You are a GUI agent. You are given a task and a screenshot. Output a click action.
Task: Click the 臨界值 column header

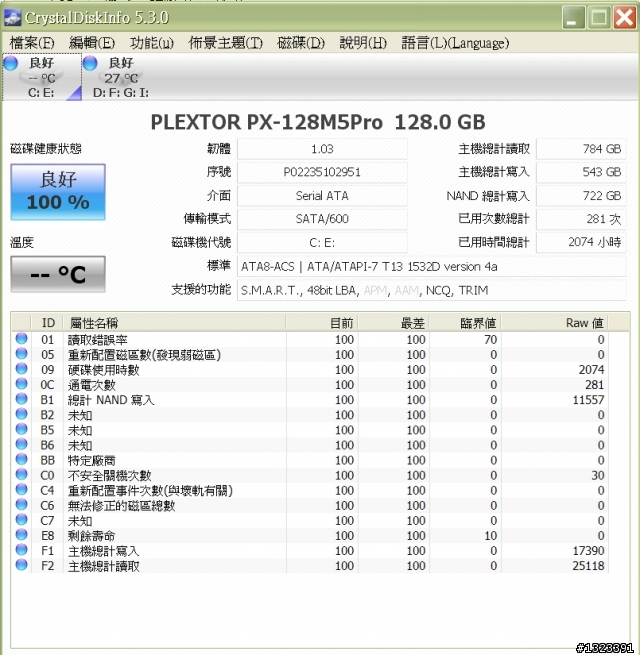[x=465, y=323]
